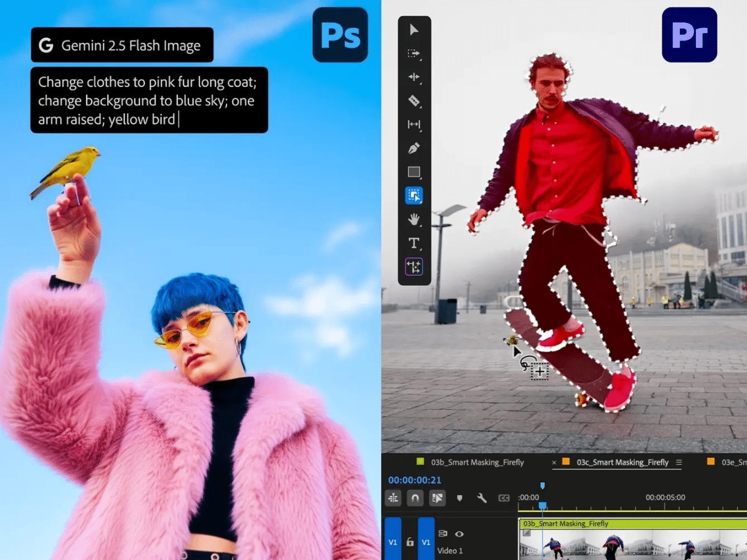The image size is (747, 560).
Task: Activate the Pen tool
Action: [414, 148]
